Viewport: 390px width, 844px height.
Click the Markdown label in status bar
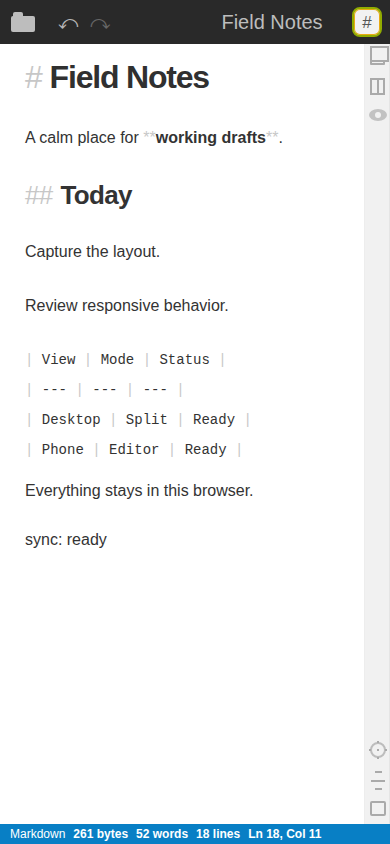(x=38, y=834)
